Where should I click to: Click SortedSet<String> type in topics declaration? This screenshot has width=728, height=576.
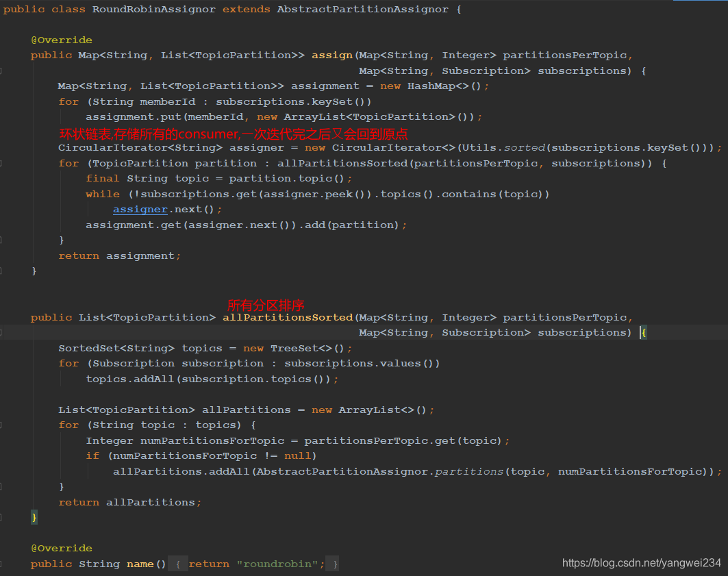(x=116, y=348)
